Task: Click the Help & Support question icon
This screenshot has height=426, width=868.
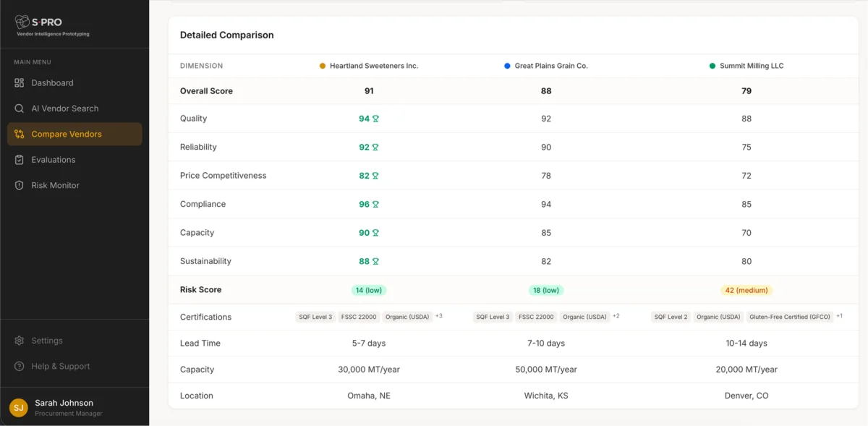Action: [x=20, y=367]
